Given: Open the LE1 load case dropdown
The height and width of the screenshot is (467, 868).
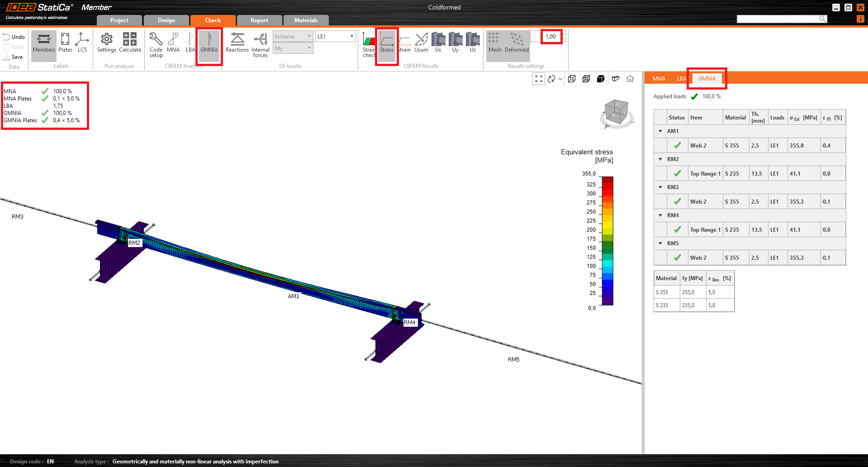Looking at the screenshot, I should click(336, 37).
